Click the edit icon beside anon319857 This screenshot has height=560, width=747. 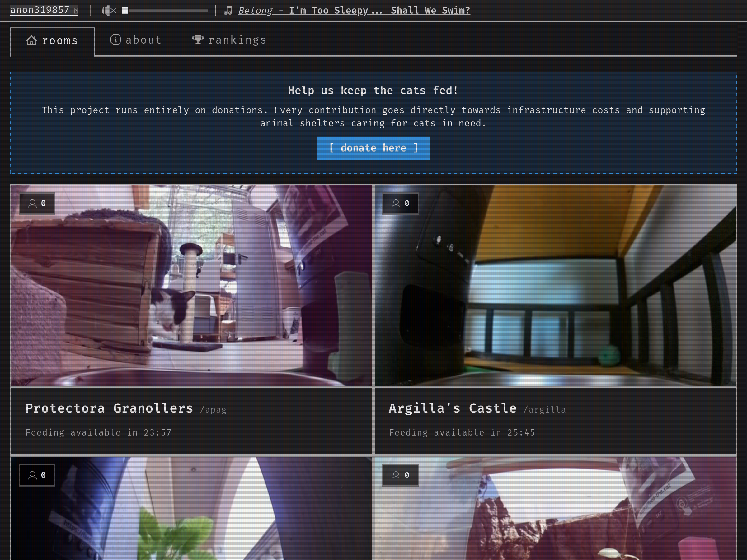click(x=76, y=11)
